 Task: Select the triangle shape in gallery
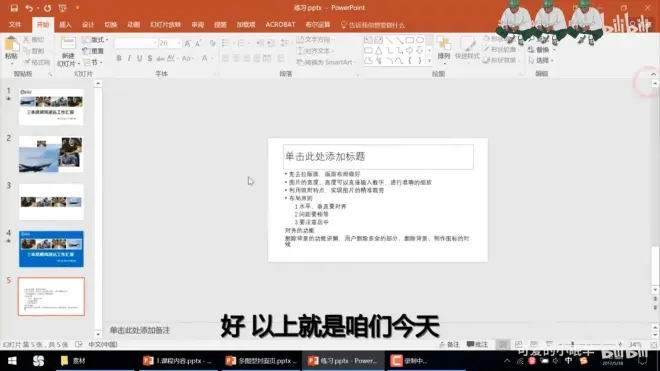click(379, 51)
